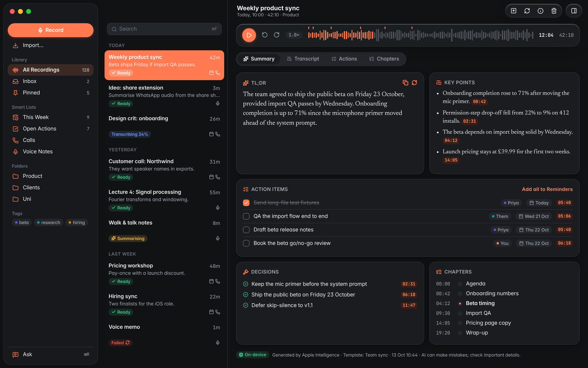Check QA the import flow end to end
The height and width of the screenshot is (368, 588).
pyautogui.click(x=246, y=216)
